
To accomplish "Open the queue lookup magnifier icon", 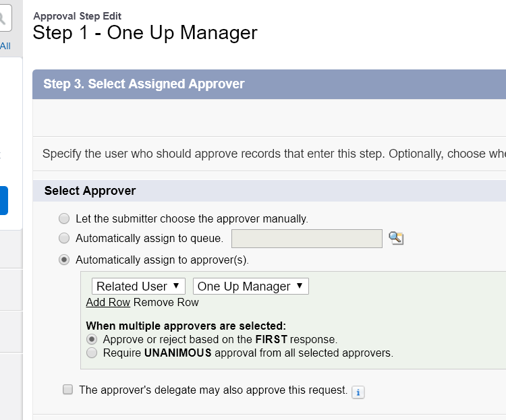I will click(x=396, y=238).
